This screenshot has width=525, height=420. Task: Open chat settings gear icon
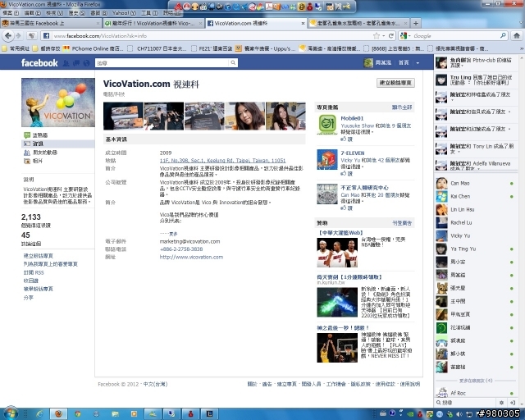501,403
